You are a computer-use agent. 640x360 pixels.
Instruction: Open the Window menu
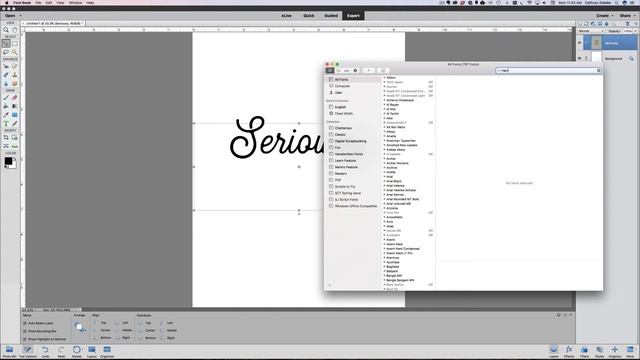pos(75,3)
